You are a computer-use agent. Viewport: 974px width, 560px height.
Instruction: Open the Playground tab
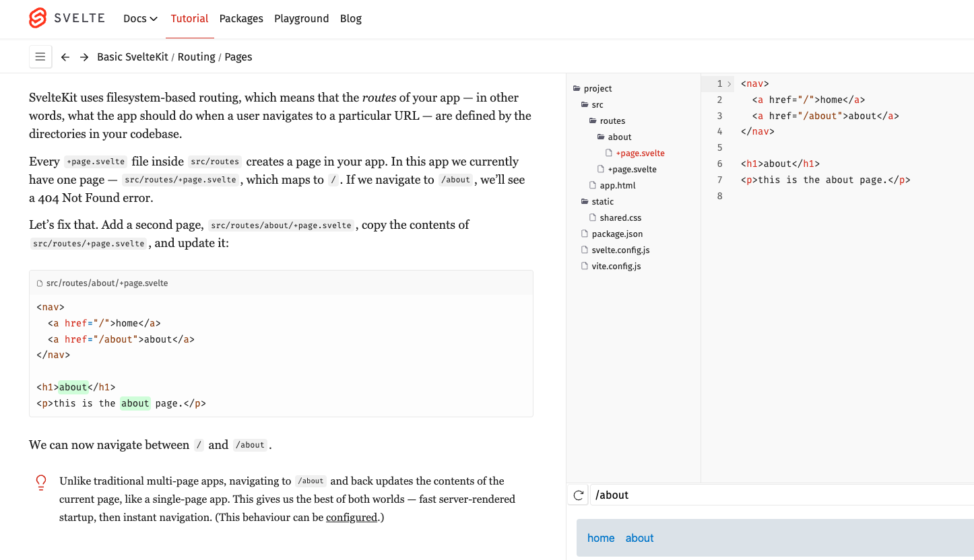coord(301,19)
